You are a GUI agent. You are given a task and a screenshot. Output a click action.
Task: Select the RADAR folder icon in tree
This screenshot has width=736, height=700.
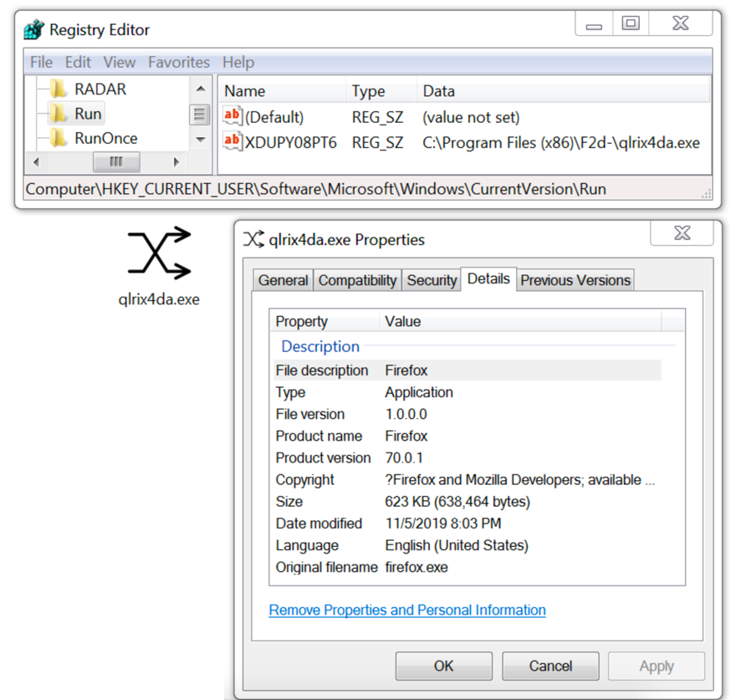pyautogui.click(x=58, y=89)
